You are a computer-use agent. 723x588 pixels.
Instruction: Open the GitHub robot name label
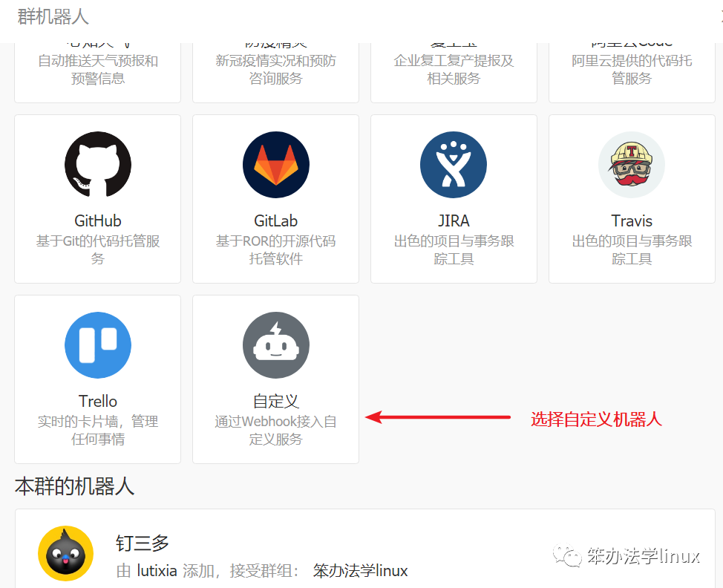tap(98, 221)
